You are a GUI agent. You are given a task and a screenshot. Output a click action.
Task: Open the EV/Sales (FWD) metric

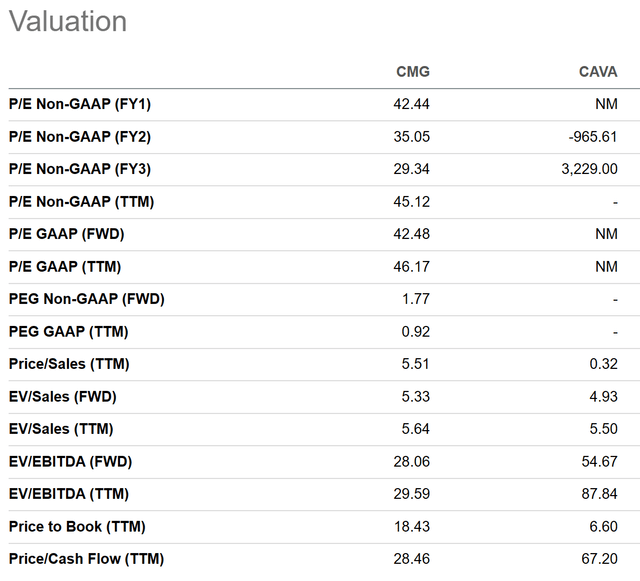(62, 397)
